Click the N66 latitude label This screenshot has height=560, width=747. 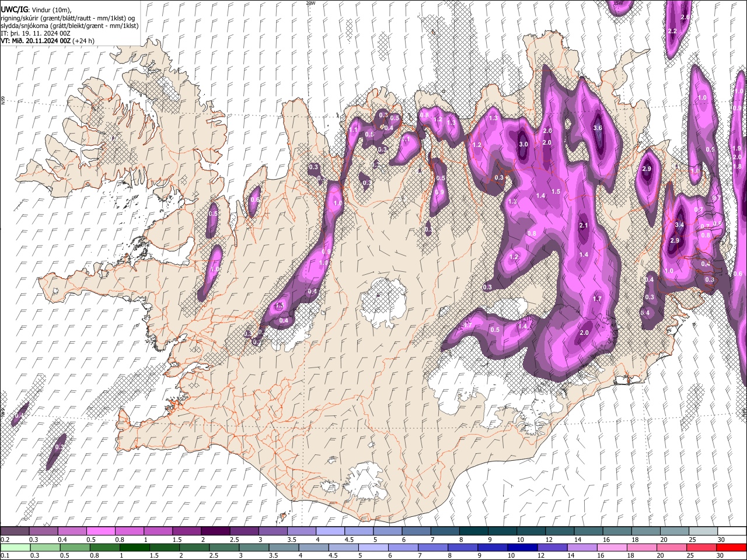(x=3, y=101)
